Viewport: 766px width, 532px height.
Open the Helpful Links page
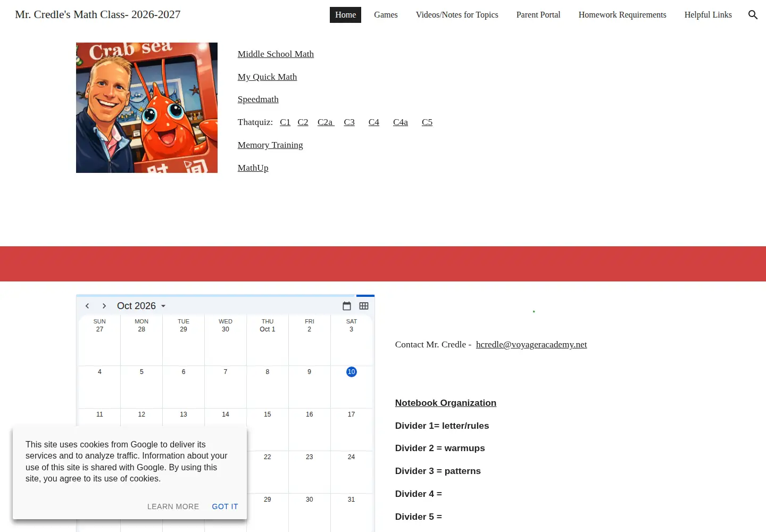(x=708, y=15)
